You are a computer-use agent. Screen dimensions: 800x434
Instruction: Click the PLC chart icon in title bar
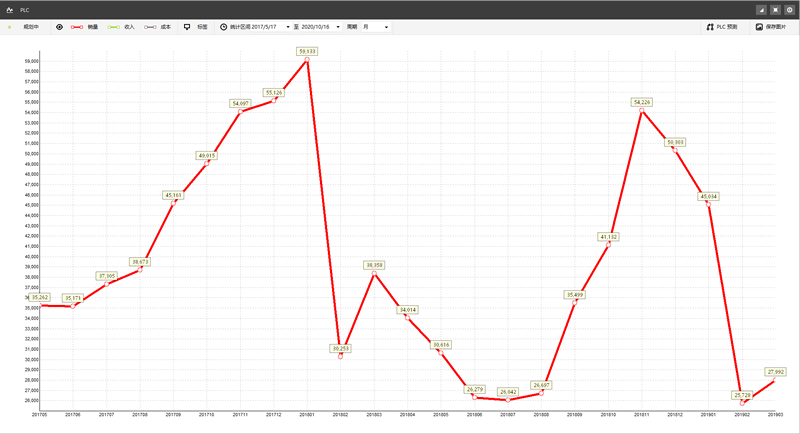[10, 9]
